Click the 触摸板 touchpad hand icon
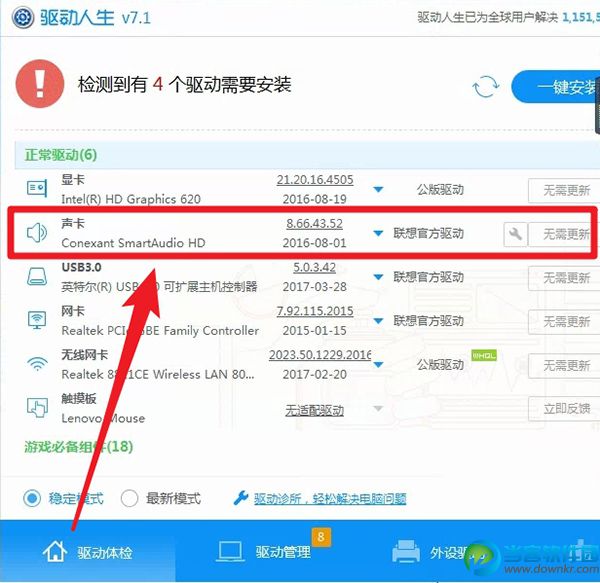This screenshot has height=583, width=600. coord(37,407)
